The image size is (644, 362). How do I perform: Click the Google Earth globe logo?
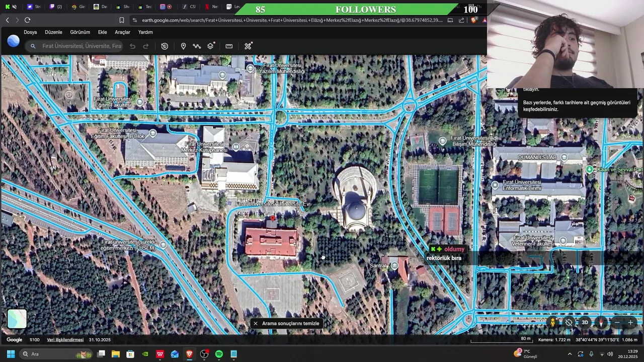click(x=14, y=41)
